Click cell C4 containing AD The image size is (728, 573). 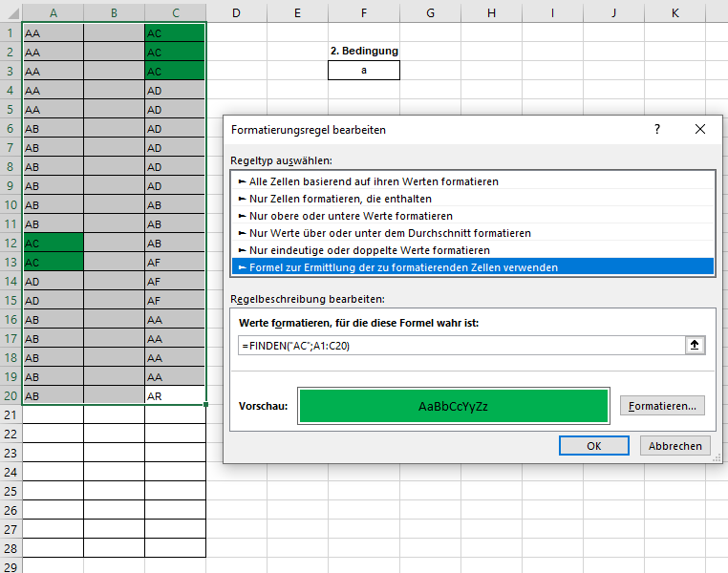click(x=175, y=91)
